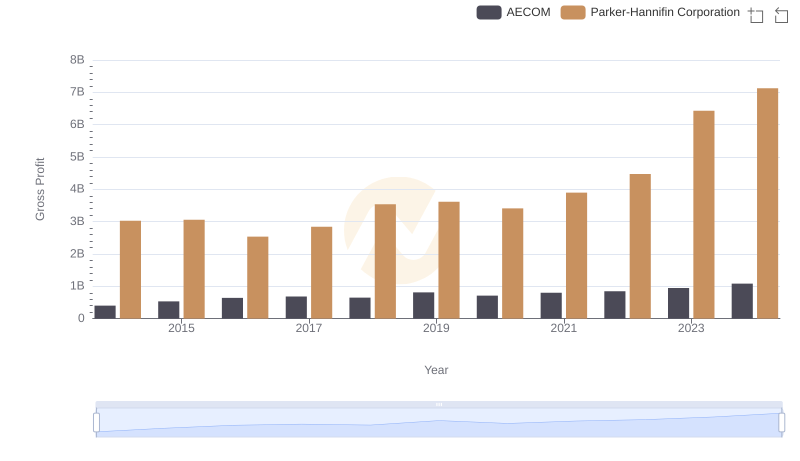800x461 pixels.
Task: Click the Gross Profit axis title
Action: [x=40, y=189]
